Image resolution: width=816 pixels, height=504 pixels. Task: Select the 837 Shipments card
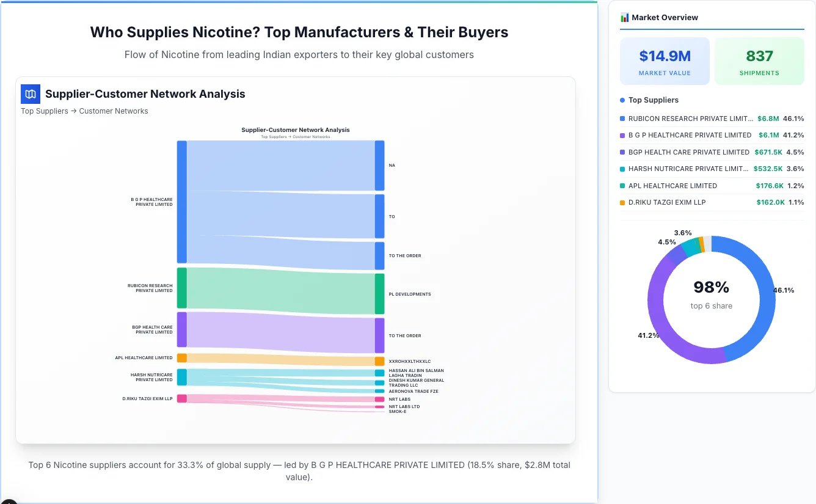tap(759, 60)
